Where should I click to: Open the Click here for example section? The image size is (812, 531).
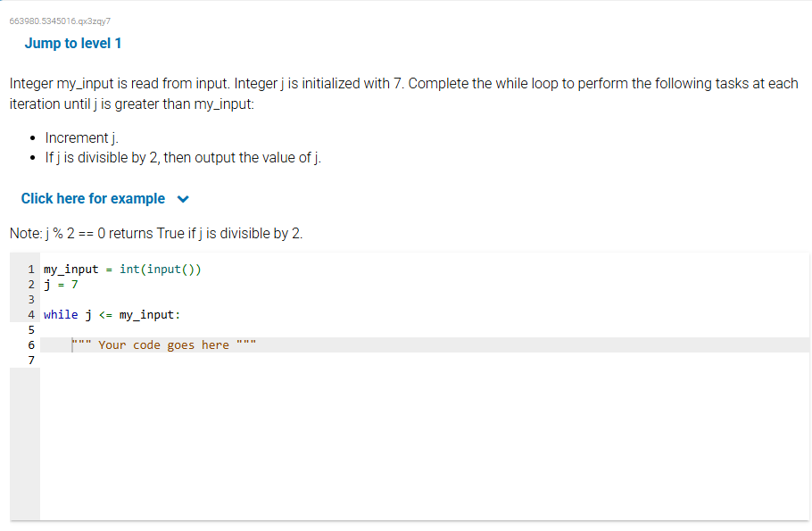(93, 198)
